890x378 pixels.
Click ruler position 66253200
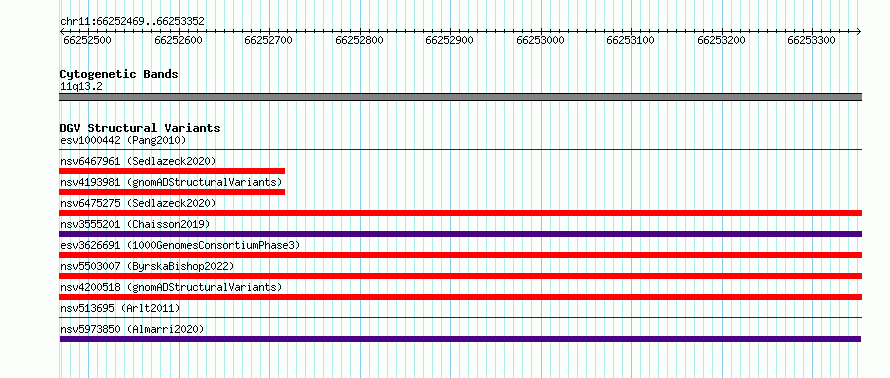coord(721,40)
